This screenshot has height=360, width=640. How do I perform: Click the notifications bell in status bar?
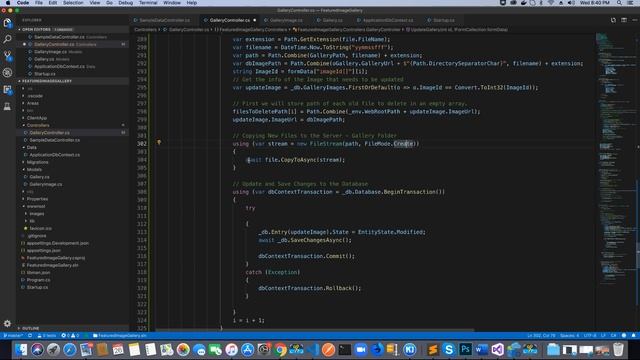pos(633,336)
